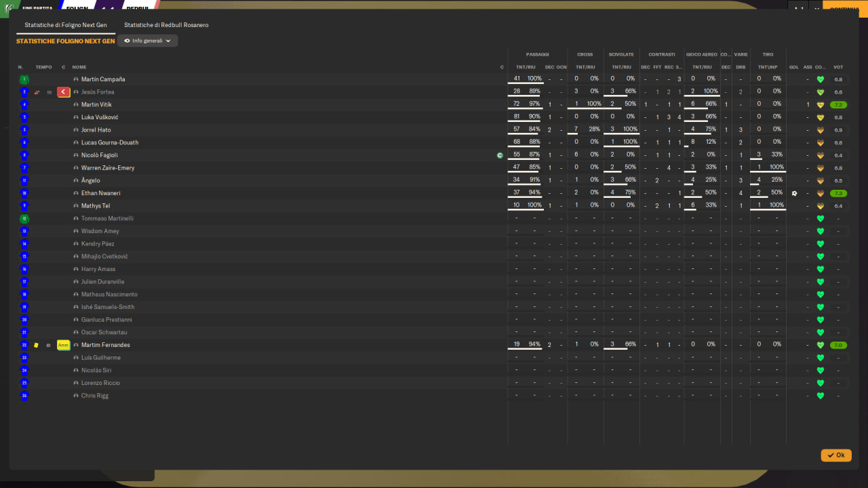Open the 'Info generali' view dropdown
Viewport: 868px width, 488px height.
click(148, 41)
